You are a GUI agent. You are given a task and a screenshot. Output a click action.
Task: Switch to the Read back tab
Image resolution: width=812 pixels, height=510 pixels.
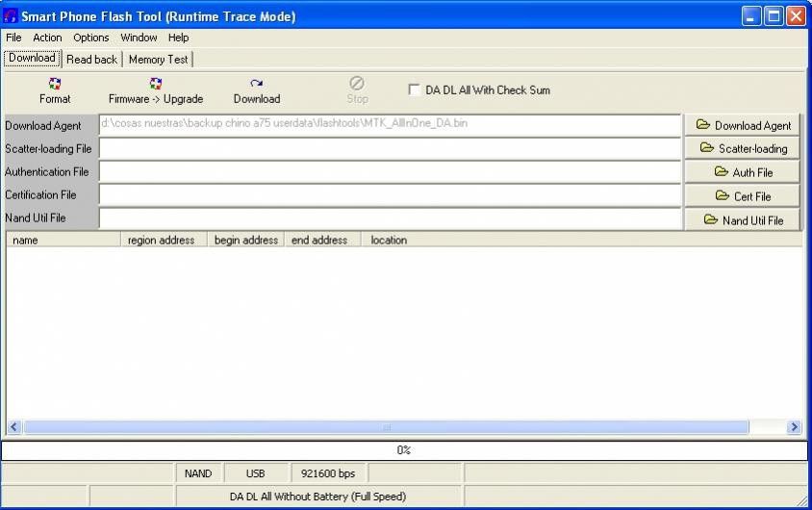point(91,60)
